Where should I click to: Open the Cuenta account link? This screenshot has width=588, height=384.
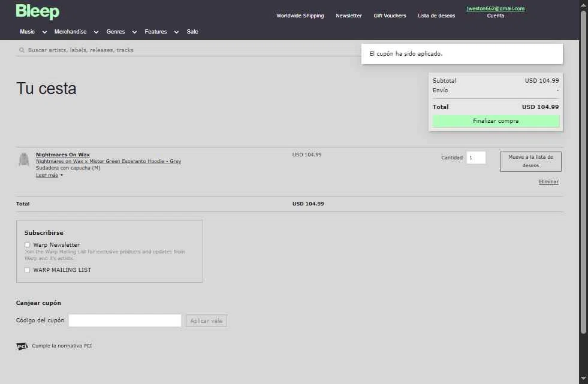[495, 16]
